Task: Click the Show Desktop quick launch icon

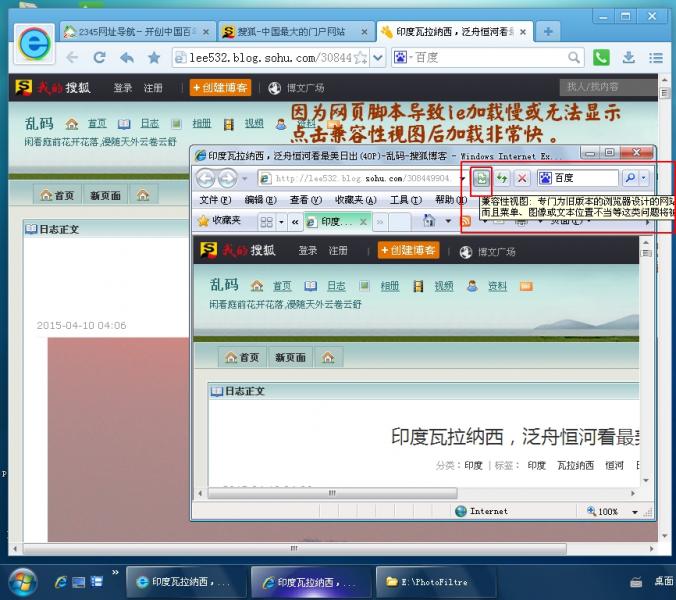Action: [78, 582]
